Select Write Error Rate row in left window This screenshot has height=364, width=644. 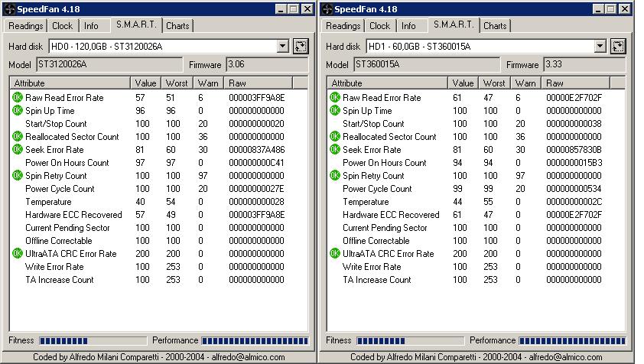[x=158, y=267]
